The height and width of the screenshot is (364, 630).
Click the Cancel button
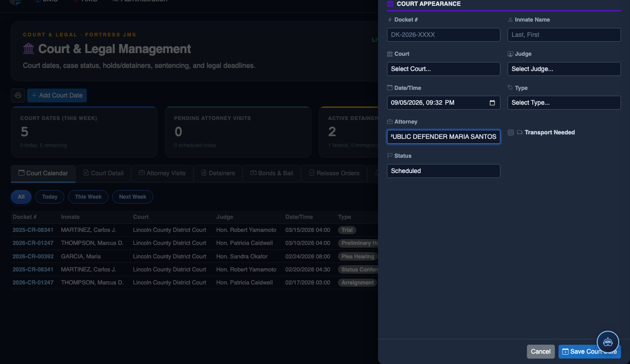[540, 351]
